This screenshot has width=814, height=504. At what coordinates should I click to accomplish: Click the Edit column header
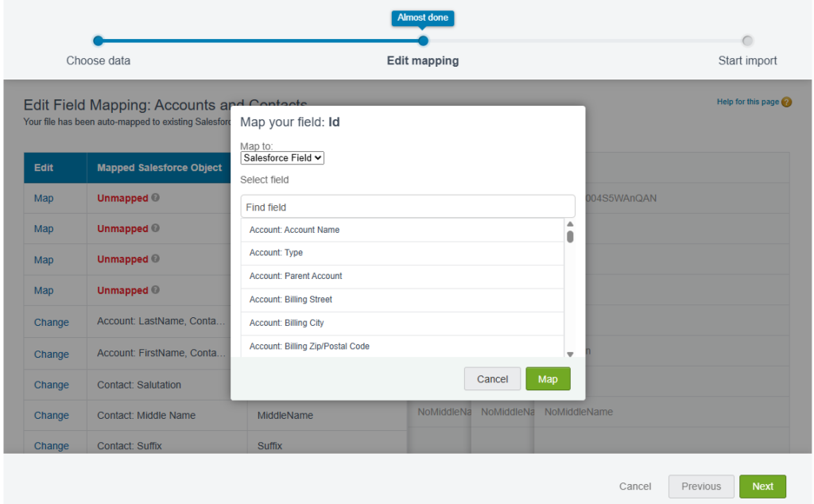tap(55, 168)
